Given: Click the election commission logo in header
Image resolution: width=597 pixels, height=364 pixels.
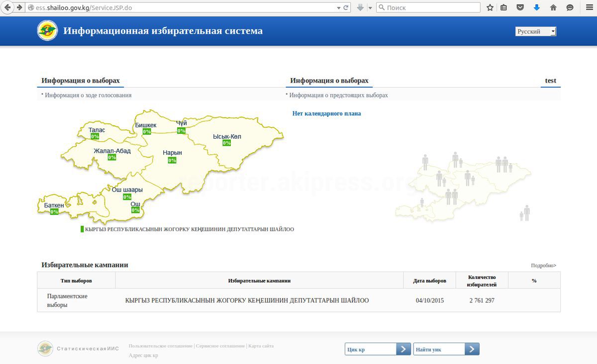Looking at the screenshot, I should (x=47, y=31).
